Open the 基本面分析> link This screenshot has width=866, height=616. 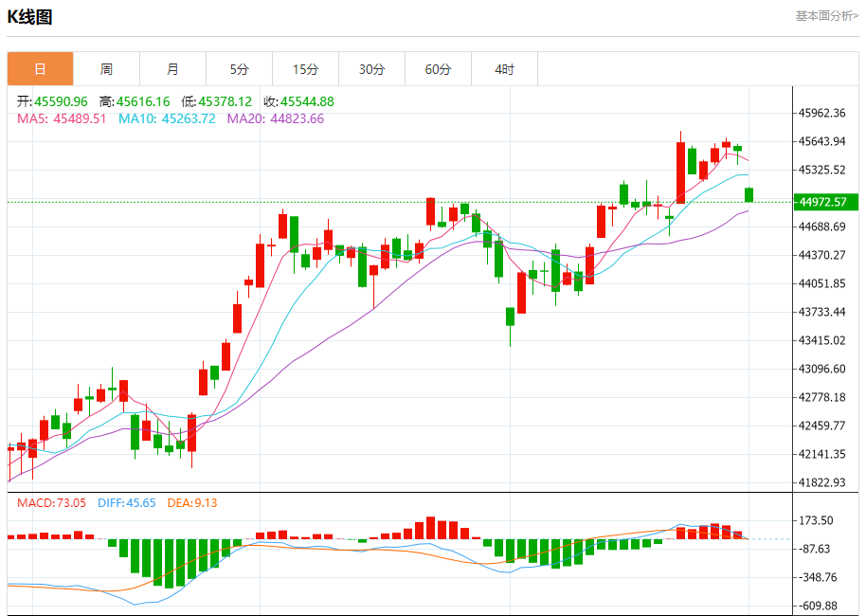point(827,16)
